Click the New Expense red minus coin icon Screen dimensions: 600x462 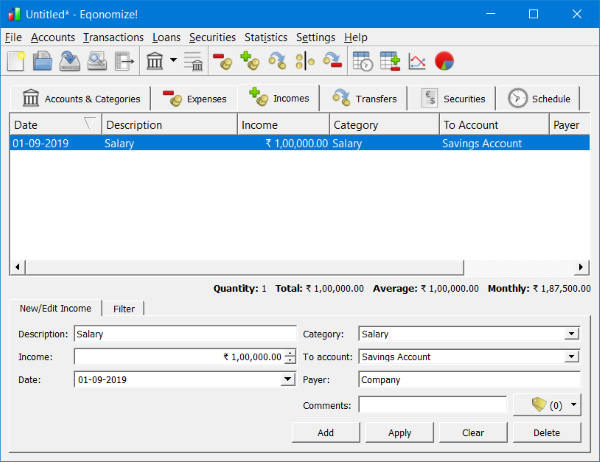click(x=222, y=62)
